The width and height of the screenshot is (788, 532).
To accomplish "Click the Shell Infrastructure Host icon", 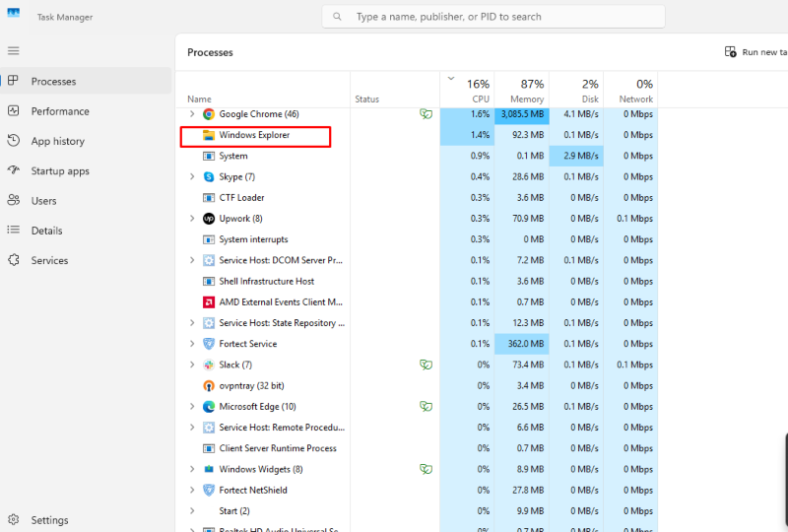I will click(209, 282).
